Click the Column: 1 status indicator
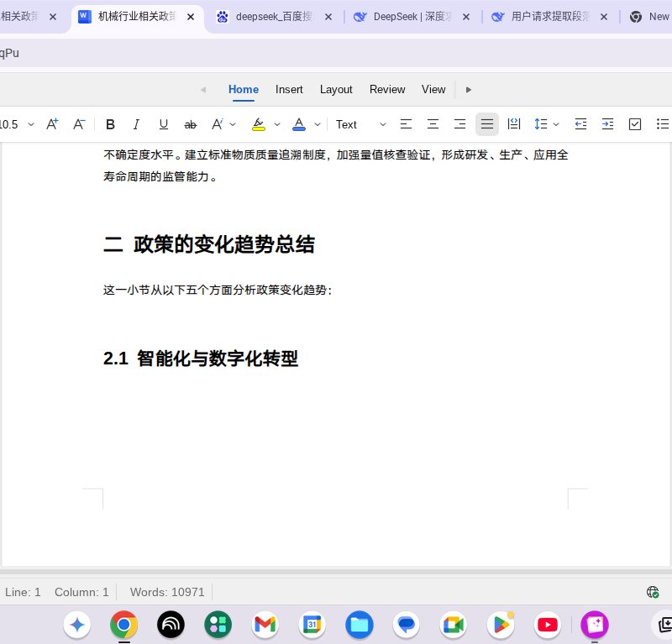 pyautogui.click(x=81, y=592)
